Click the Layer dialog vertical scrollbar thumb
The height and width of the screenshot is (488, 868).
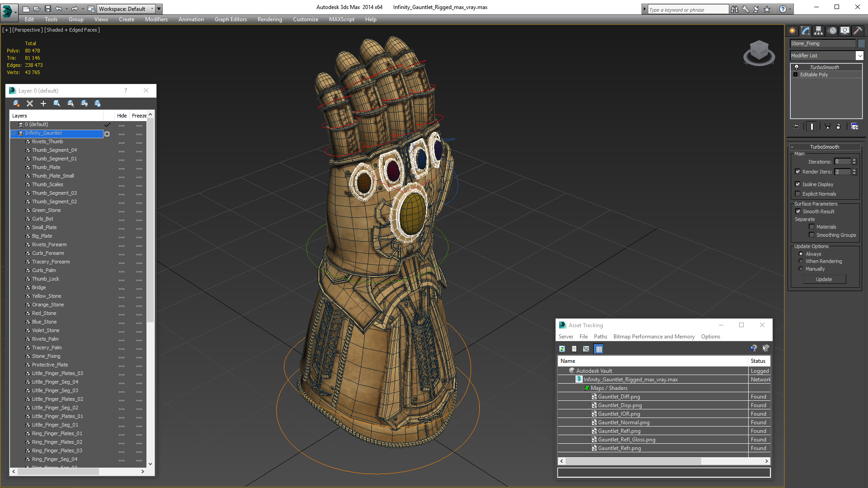pos(151,221)
